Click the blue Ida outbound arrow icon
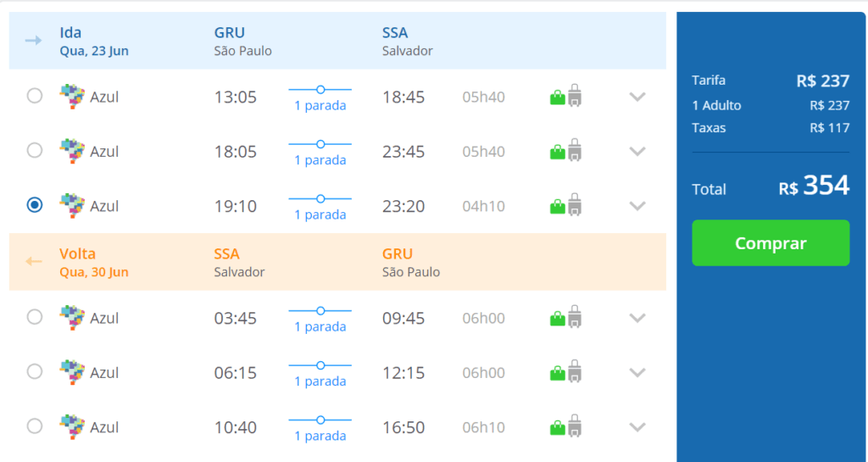The height and width of the screenshot is (462, 868). click(33, 41)
